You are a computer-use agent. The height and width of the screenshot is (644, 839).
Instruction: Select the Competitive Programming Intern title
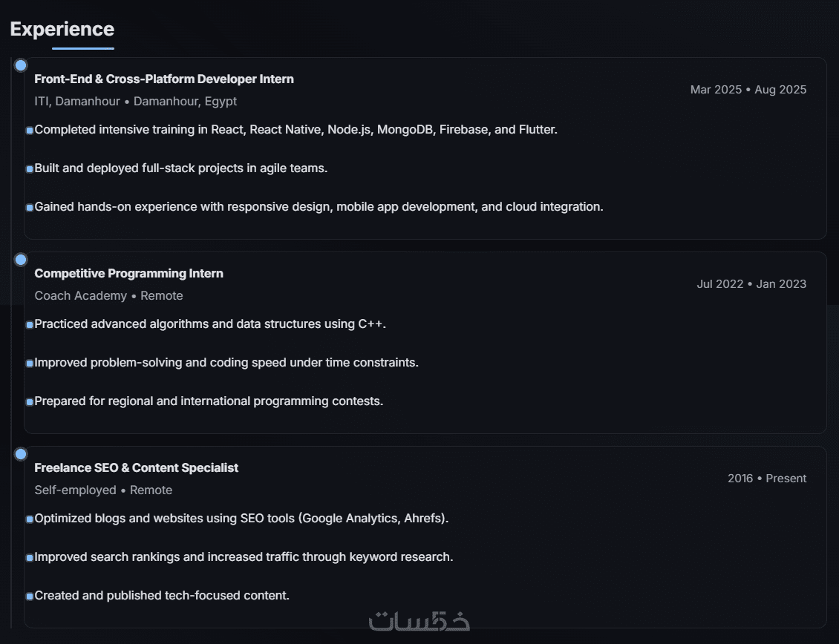coord(128,274)
